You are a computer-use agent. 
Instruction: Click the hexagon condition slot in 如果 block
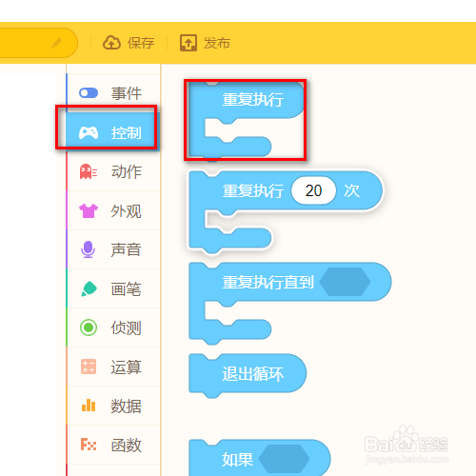pos(284,459)
